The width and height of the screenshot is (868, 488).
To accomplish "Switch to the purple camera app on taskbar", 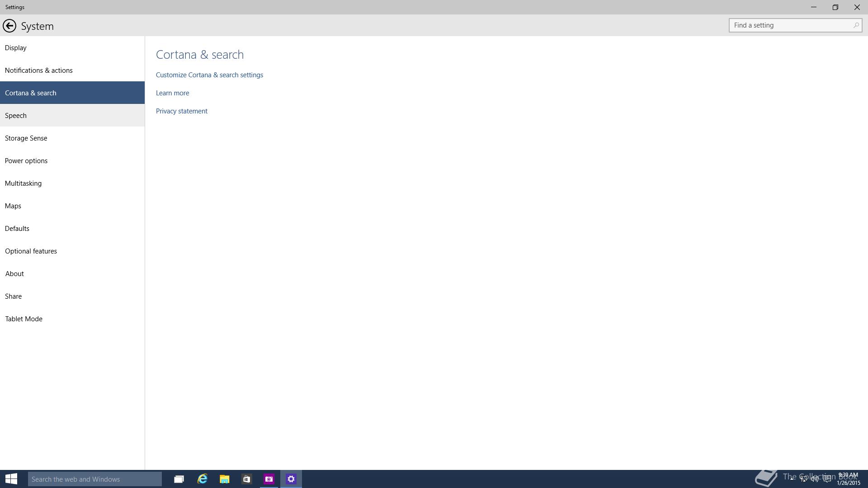I will 269,479.
